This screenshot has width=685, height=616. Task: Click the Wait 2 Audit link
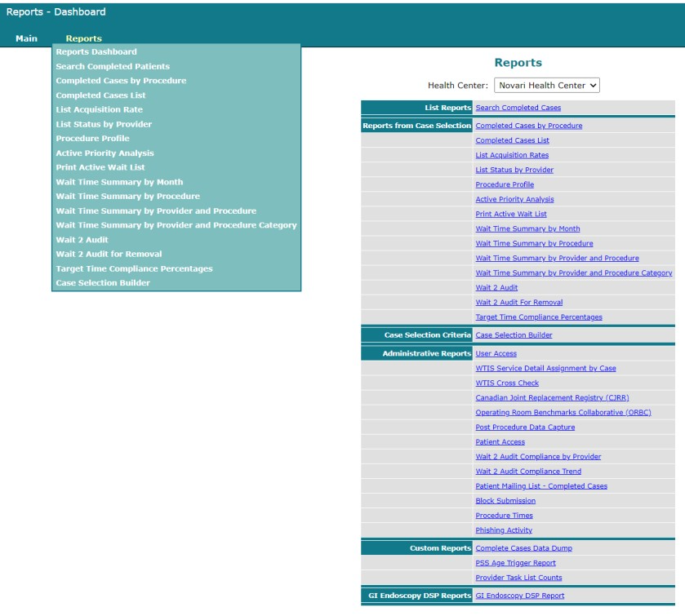click(496, 288)
